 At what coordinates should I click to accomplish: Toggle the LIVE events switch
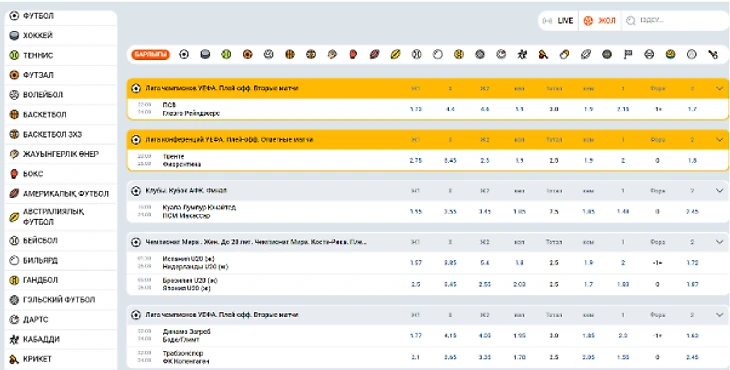(x=558, y=20)
